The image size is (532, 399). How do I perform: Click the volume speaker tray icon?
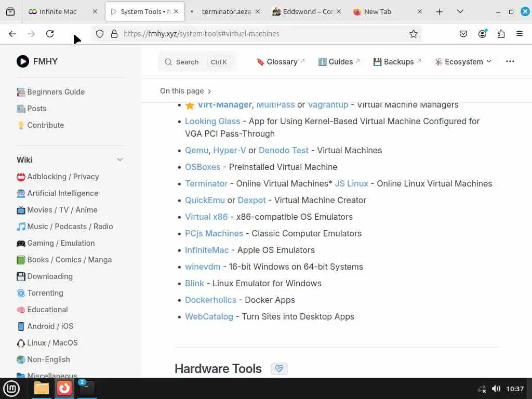(x=496, y=389)
